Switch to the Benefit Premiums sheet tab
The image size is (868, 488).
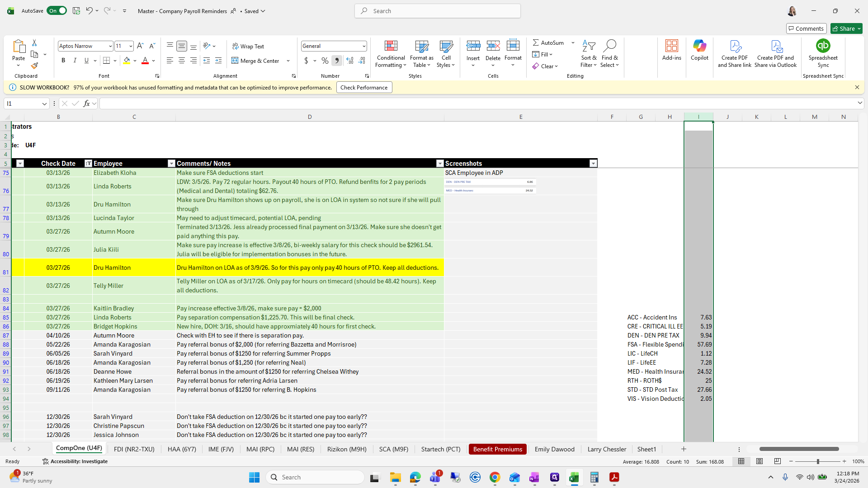click(x=497, y=449)
